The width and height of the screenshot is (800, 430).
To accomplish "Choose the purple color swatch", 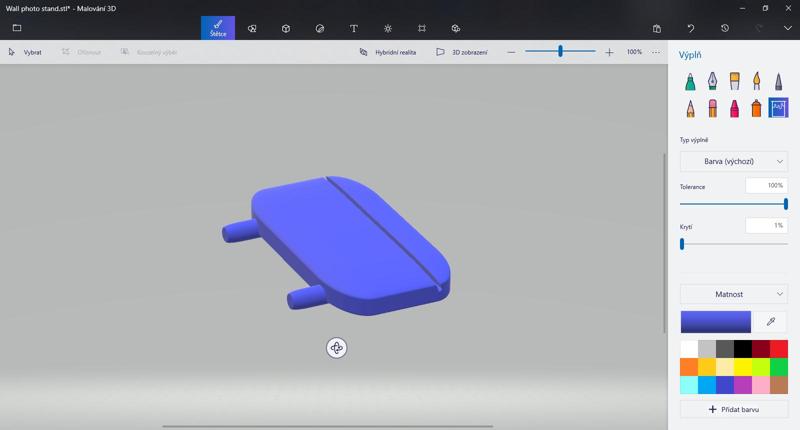I will tap(743, 385).
